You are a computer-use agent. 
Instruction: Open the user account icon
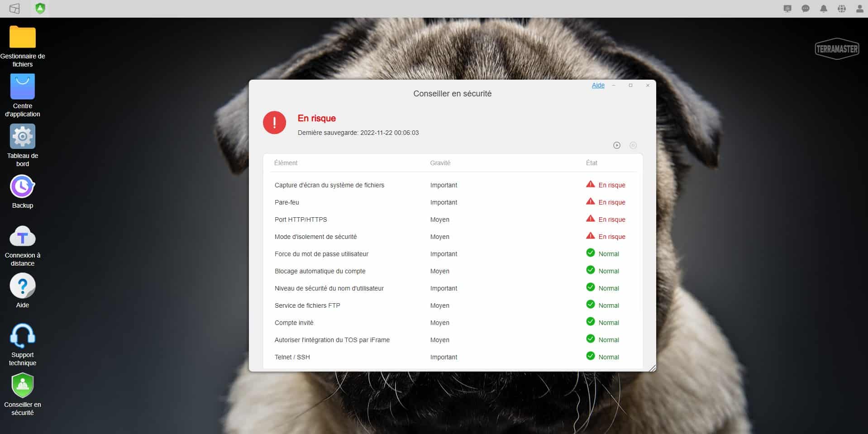pos(860,9)
